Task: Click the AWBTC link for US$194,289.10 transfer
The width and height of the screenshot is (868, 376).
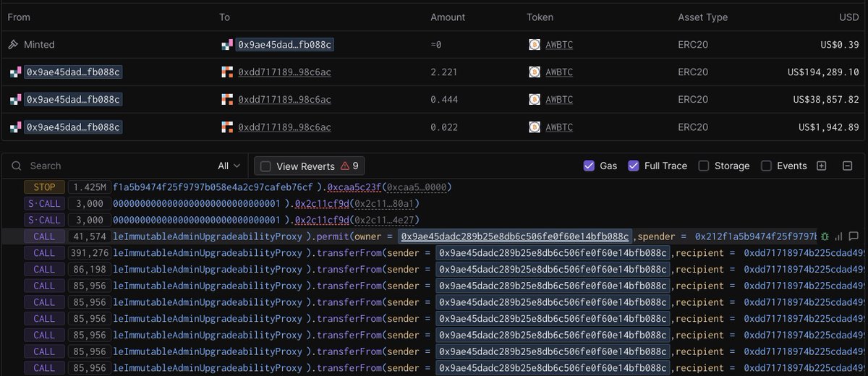Action: (559, 72)
